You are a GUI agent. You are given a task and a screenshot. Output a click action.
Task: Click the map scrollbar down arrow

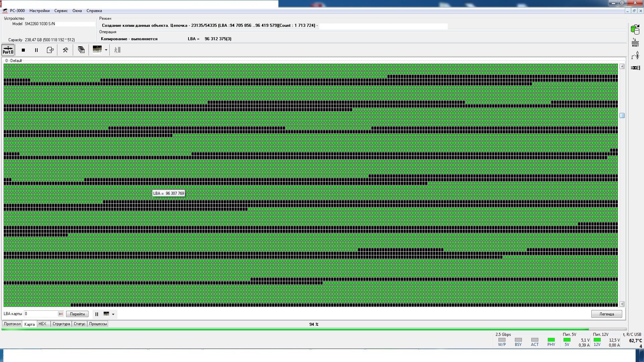(x=622, y=304)
